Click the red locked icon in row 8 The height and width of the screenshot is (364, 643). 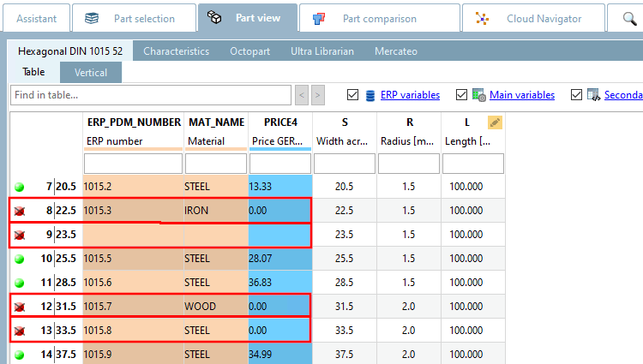[x=20, y=211]
